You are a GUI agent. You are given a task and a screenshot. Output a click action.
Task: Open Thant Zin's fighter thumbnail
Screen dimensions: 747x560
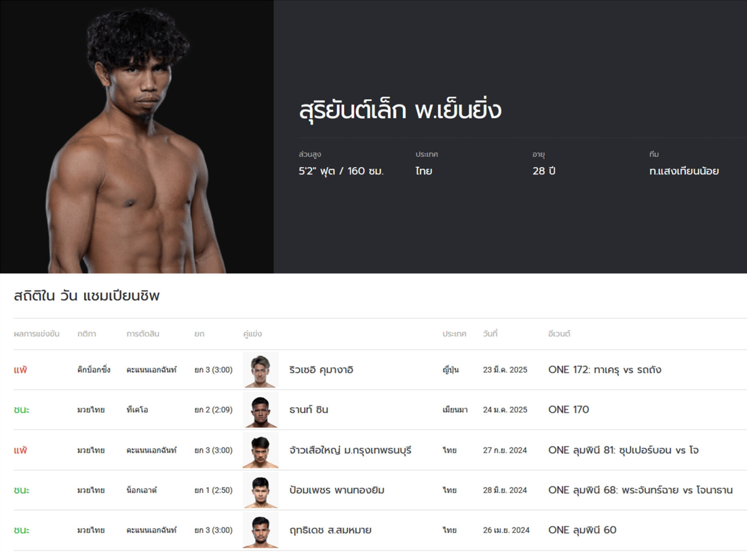261,410
